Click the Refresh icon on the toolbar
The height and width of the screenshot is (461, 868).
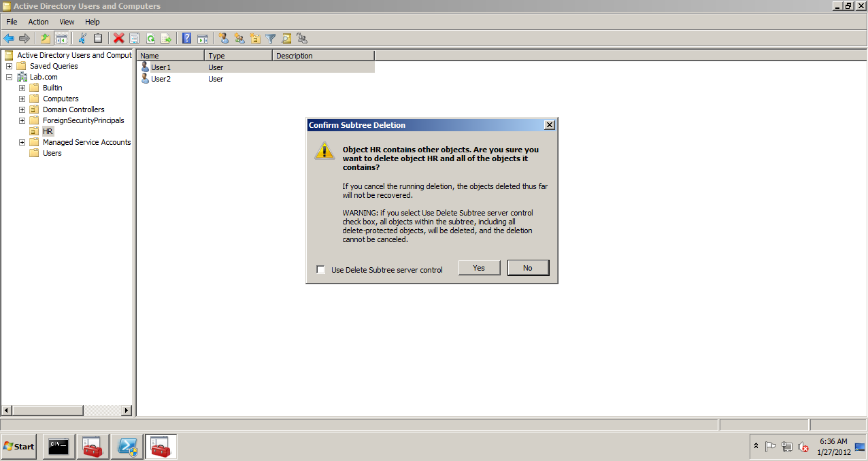(x=150, y=38)
